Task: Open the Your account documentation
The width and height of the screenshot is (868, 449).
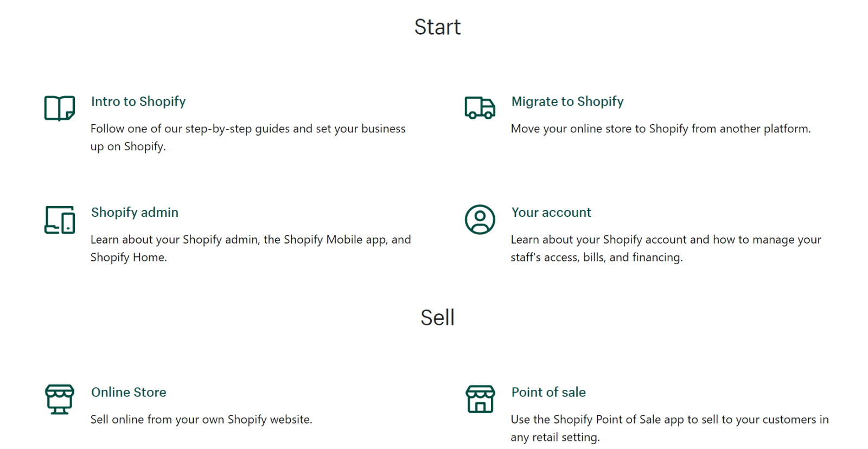Action: [x=551, y=213]
